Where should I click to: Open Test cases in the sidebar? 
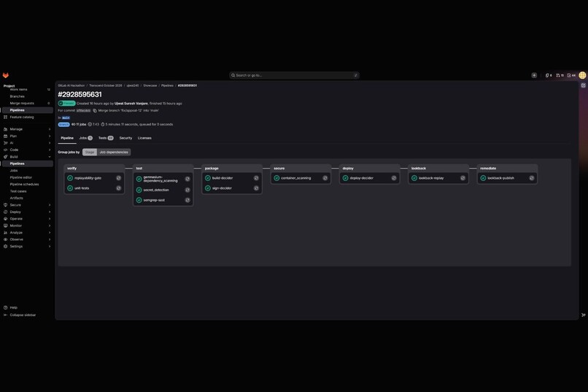[26, 191]
